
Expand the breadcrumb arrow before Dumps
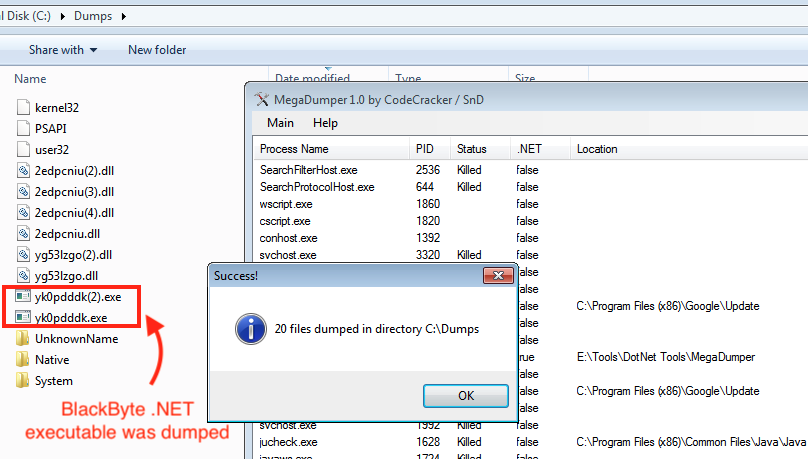(x=64, y=16)
